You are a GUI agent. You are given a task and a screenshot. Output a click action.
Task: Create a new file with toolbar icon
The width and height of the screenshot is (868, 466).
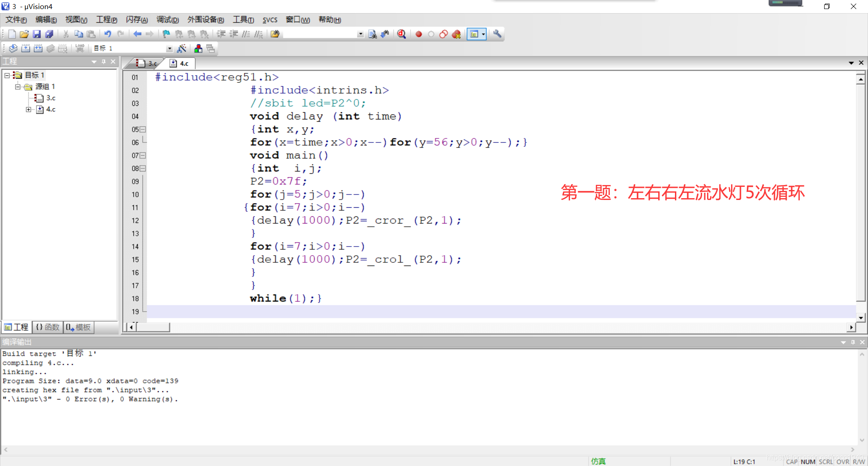click(12, 34)
